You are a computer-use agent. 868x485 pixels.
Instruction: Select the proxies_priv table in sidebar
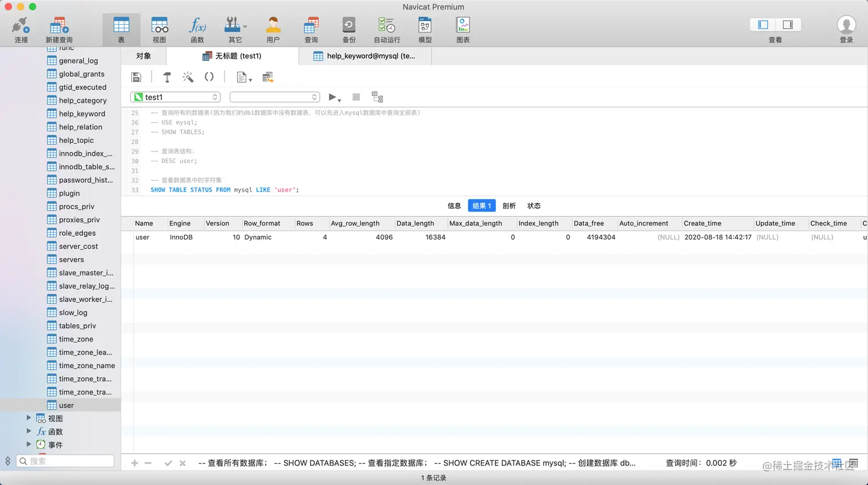(x=79, y=220)
